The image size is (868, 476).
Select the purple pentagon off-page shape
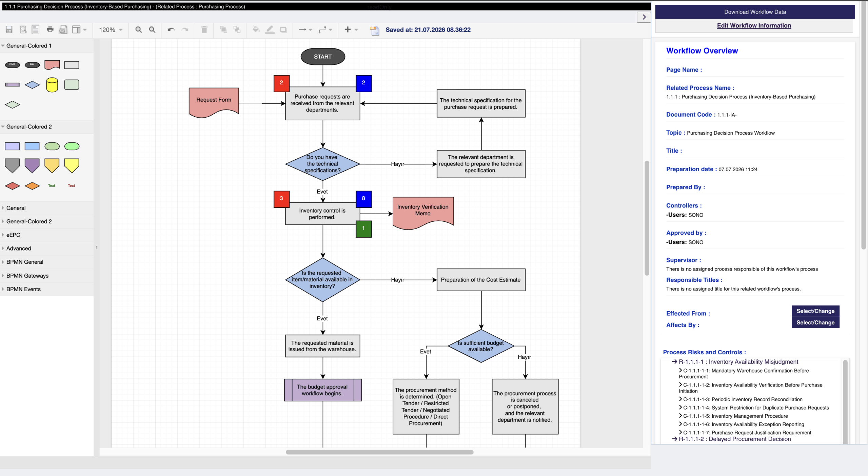[32, 166]
